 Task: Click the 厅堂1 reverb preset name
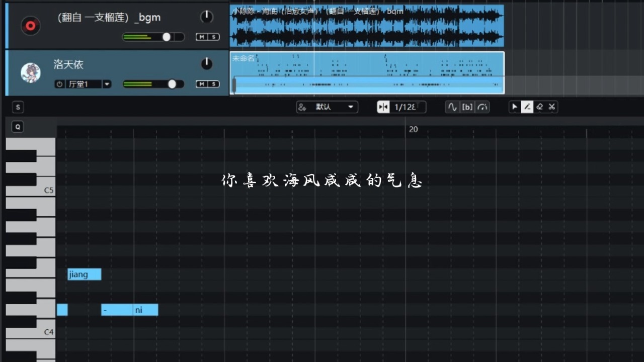coord(84,84)
